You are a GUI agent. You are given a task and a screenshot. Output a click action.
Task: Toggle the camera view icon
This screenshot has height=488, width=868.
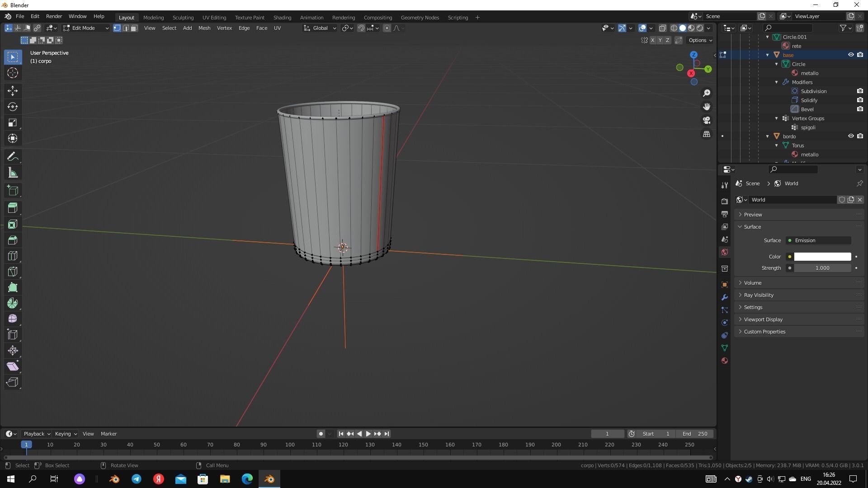click(706, 120)
